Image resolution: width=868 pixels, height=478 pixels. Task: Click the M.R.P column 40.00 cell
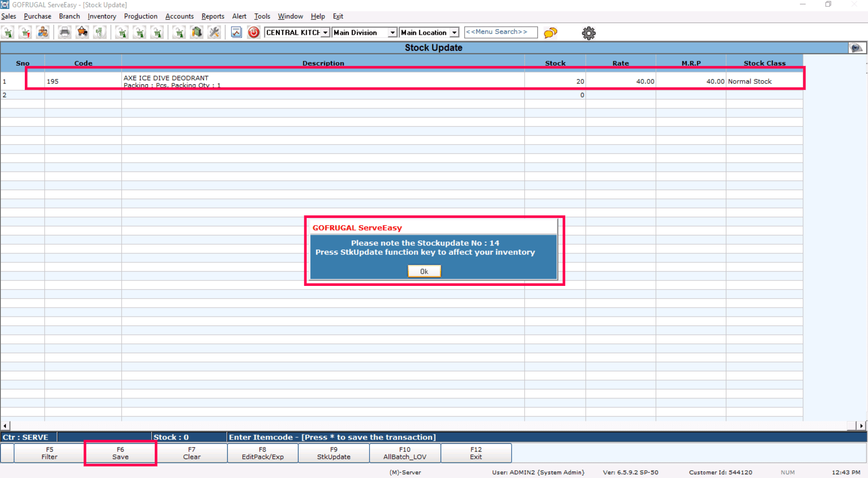691,82
